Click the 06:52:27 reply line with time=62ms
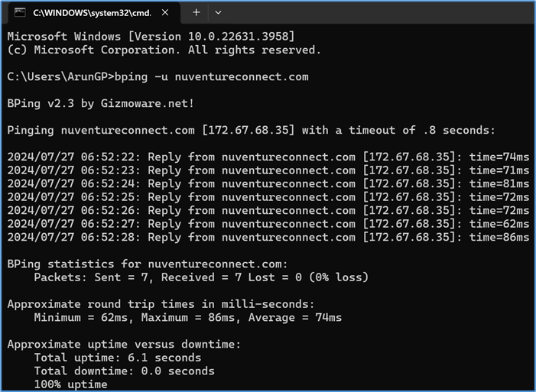 (x=268, y=224)
